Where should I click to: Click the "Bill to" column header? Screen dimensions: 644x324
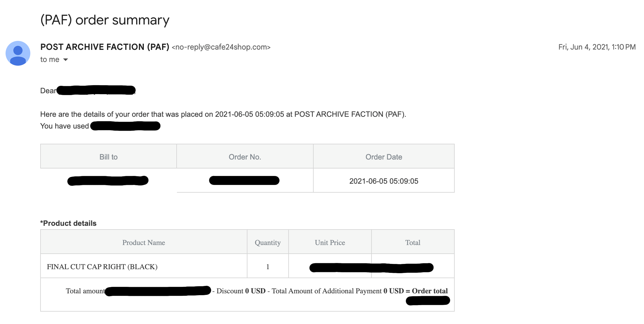pos(108,157)
